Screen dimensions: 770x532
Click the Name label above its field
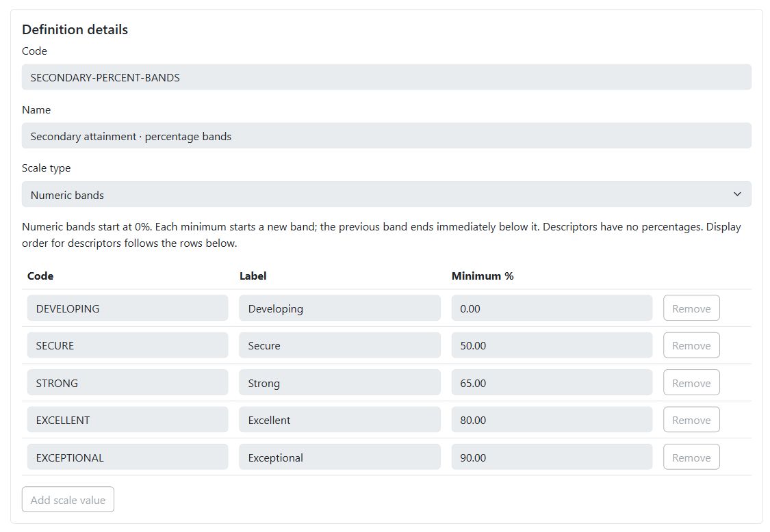pyautogui.click(x=36, y=109)
